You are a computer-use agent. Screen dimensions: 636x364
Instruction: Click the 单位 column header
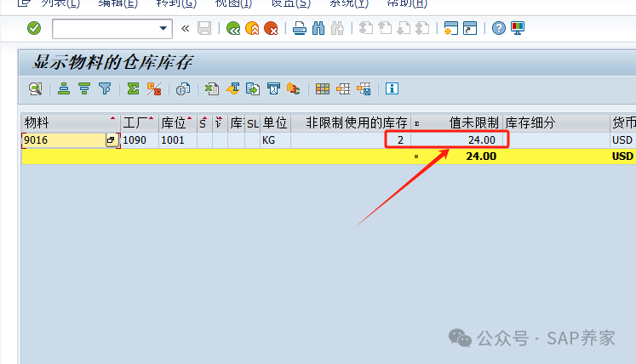click(x=275, y=122)
